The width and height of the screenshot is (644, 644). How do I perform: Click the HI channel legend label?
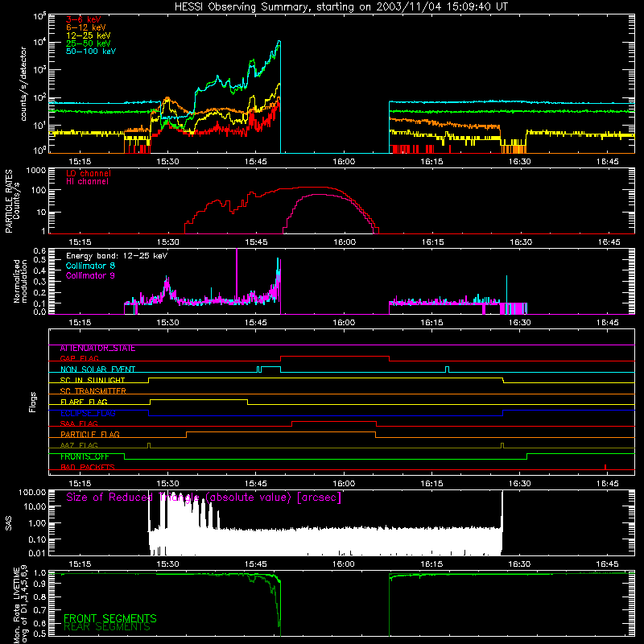click(87, 182)
